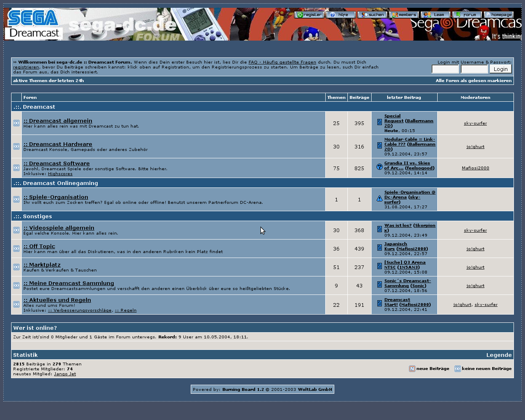Click status icon beside Meine Dreamcast Sammlung
Viewport: 525px width, 420px height.
16,285
